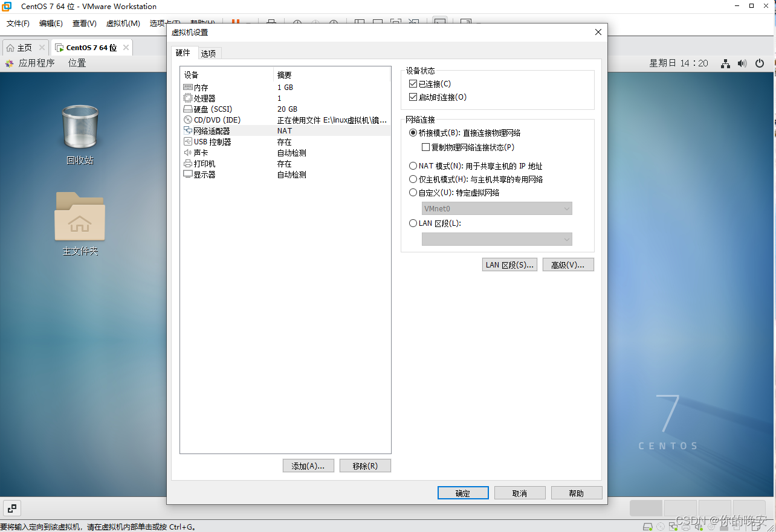Image resolution: width=776 pixels, height=532 pixels.
Task: Click the printer icon beside 打印机
Action: pos(187,164)
